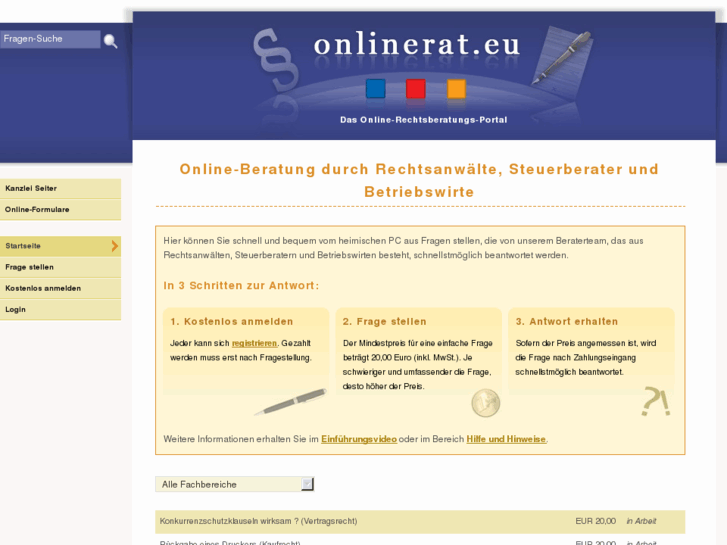Click the magnifying glass search icon
727x545 pixels.
tap(110, 41)
